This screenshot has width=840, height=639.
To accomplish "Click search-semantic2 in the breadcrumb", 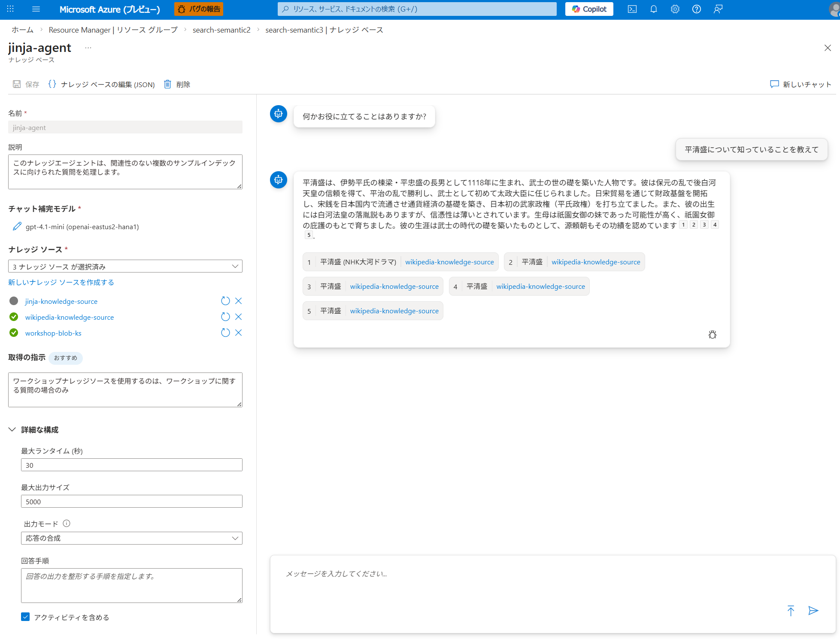I will (221, 30).
